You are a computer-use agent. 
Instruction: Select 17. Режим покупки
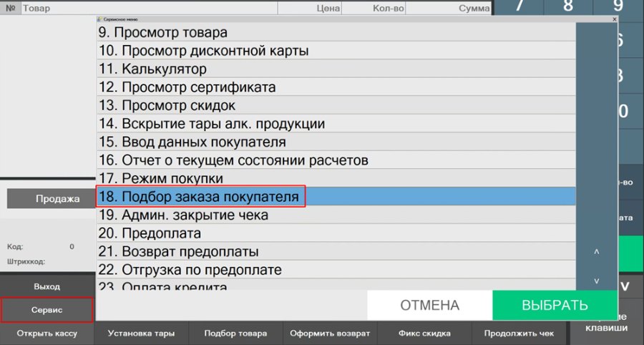pyautogui.click(x=336, y=178)
